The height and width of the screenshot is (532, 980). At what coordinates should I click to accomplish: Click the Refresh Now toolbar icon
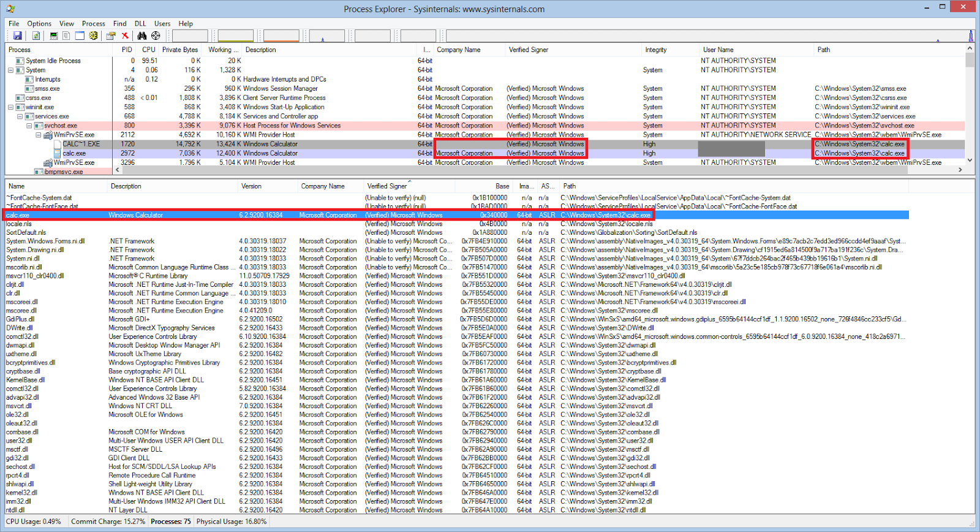tap(36, 36)
